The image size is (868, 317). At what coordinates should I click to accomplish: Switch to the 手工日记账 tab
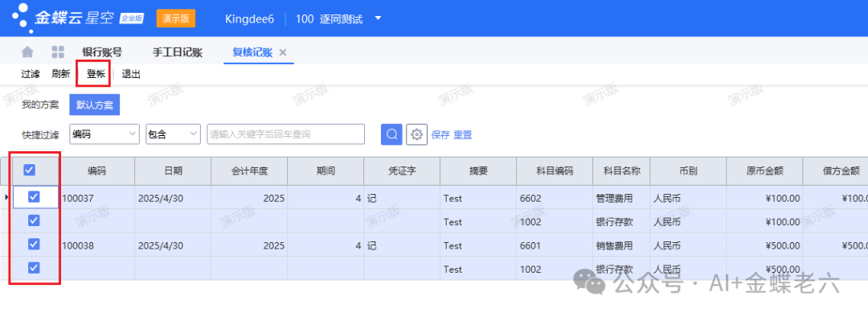(177, 52)
